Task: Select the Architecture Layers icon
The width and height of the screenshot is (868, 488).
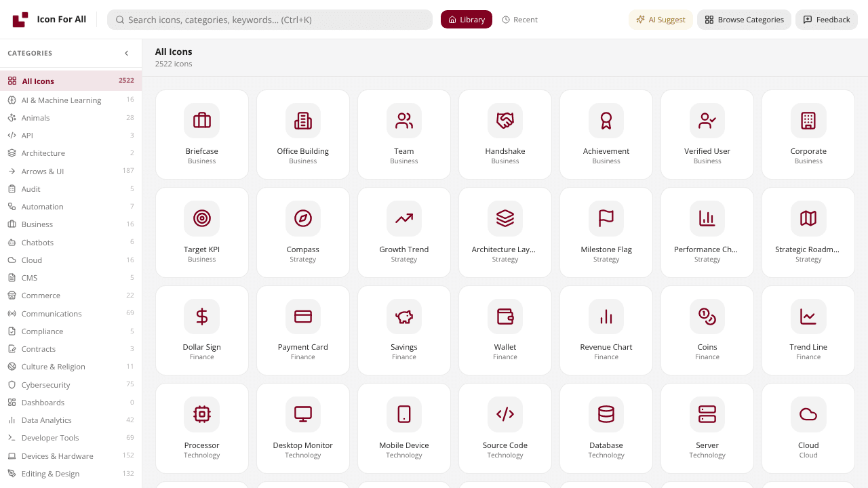Action: [505, 232]
